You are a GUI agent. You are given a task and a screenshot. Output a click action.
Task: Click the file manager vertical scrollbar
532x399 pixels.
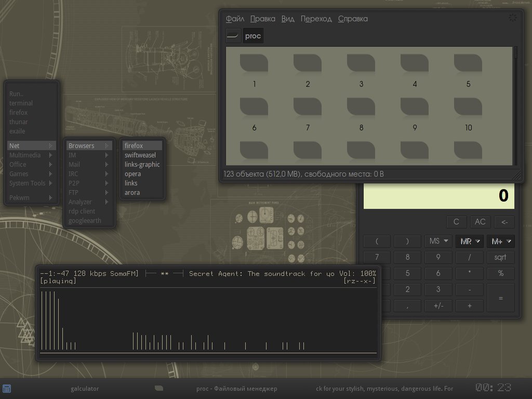click(x=516, y=106)
